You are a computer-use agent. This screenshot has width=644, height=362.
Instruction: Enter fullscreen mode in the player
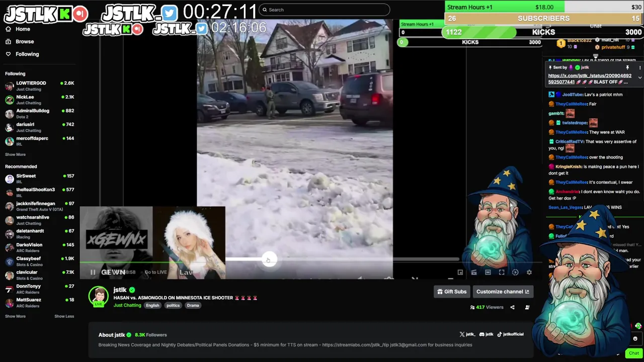point(502,273)
